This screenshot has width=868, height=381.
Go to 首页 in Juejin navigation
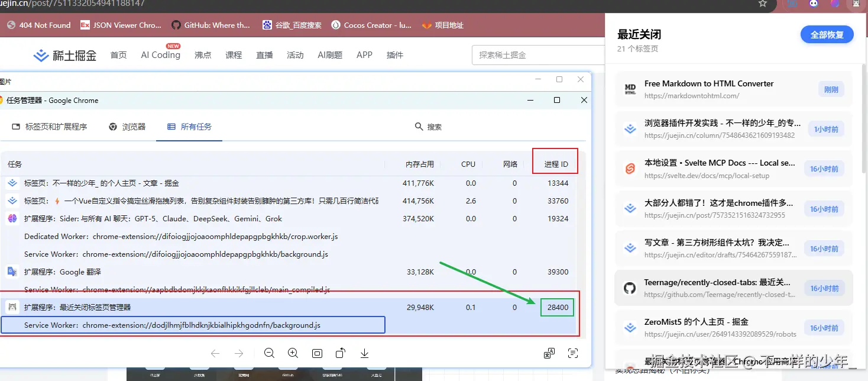(119, 55)
